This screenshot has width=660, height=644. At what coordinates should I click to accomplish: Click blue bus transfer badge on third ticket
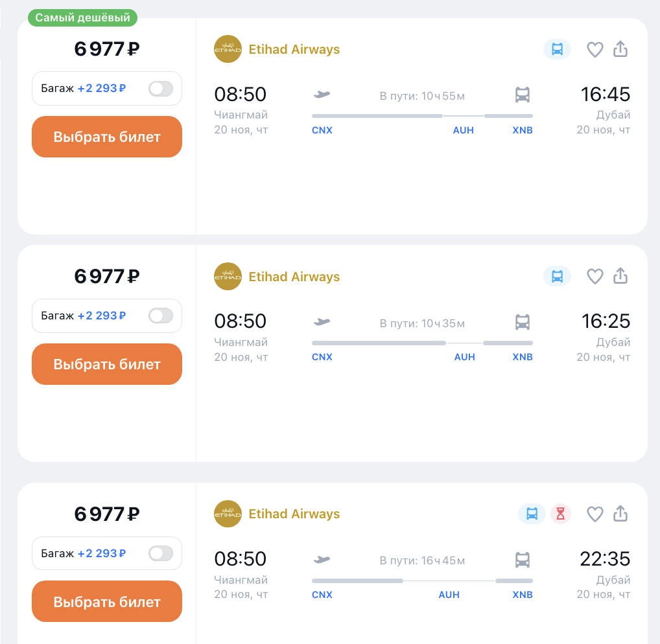532,514
